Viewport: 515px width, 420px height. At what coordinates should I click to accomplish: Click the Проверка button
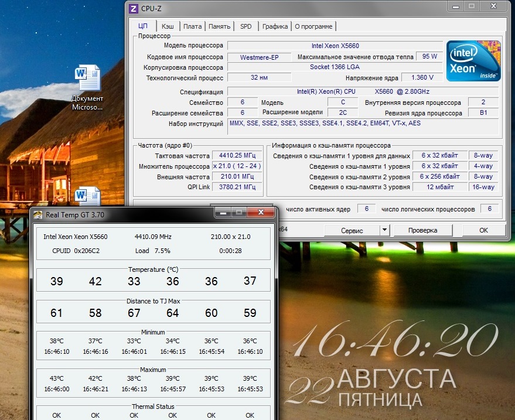coord(422,231)
